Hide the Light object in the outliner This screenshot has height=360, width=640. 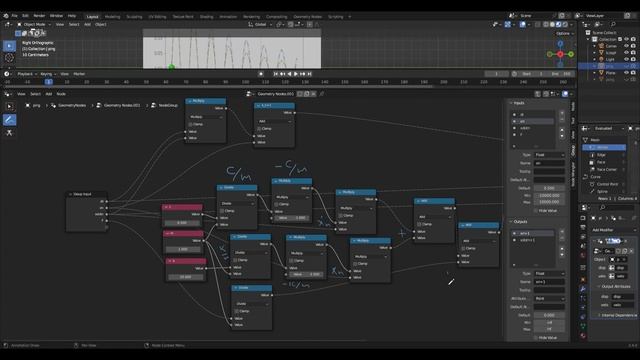pos(627,59)
